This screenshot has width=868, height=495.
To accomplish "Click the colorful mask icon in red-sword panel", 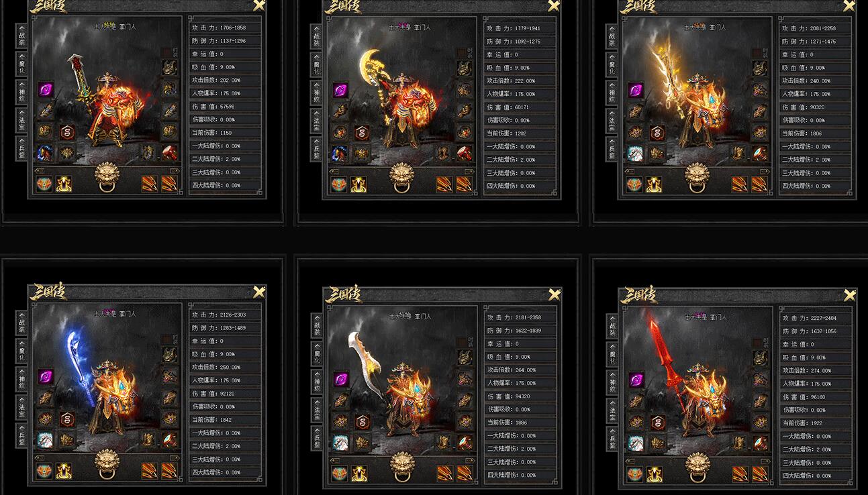I will tap(44, 183).
